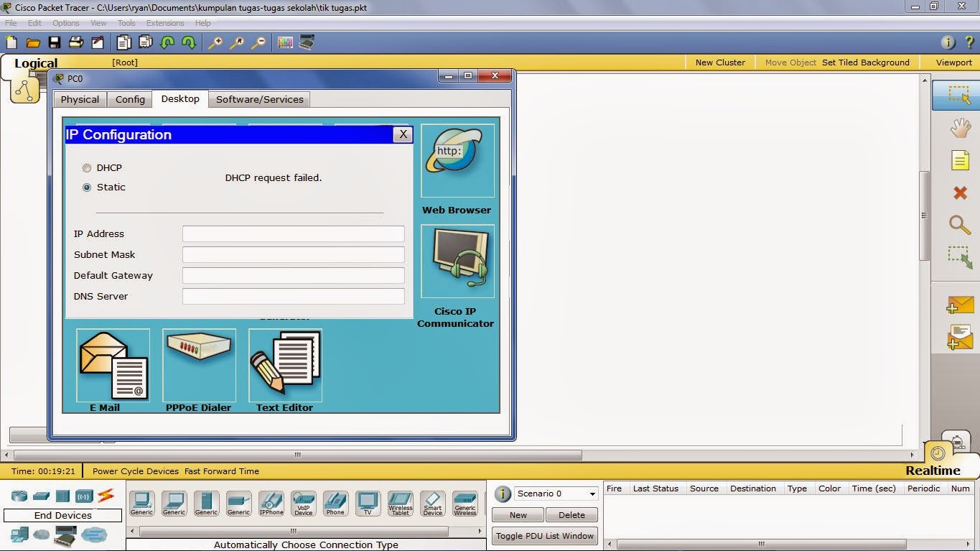The width and height of the screenshot is (980, 551).
Task: Click the Subnet Mask input field
Action: pyautogui.click(x=294, y=254)
